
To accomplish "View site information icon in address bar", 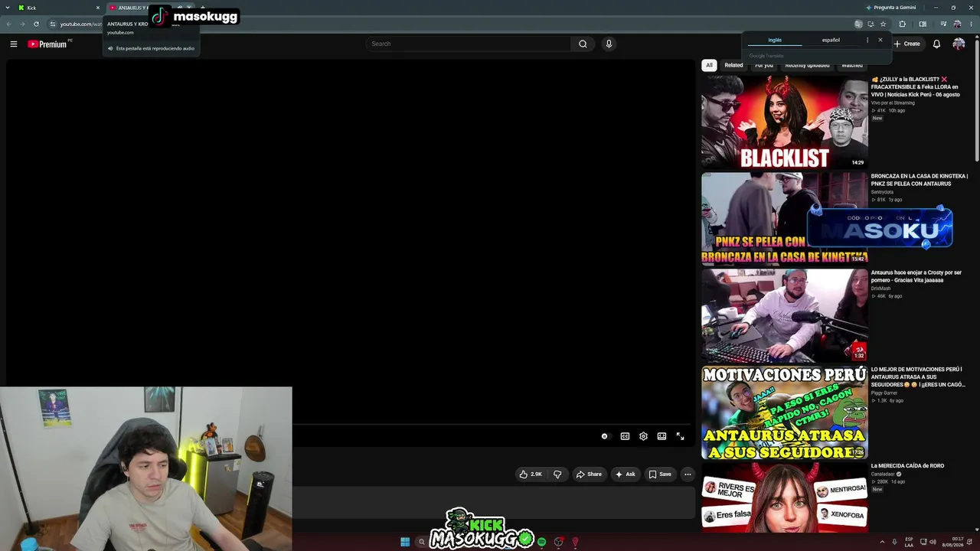I will point(53,24).
